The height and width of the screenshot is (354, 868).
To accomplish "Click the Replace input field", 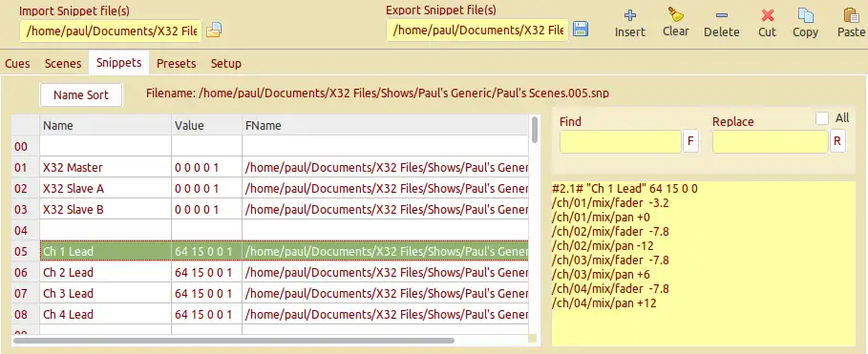I will point(770,141).
